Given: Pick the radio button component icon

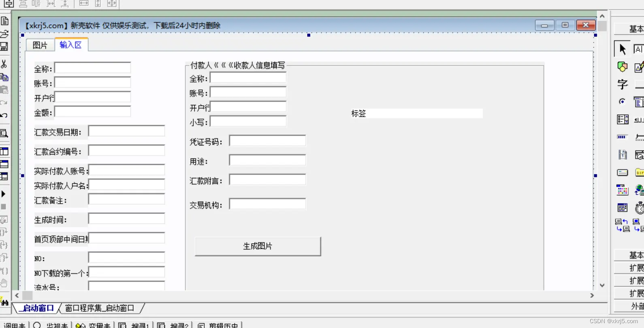Looking at the screenshot, I should pyautogui.click(x=622, y=101).
